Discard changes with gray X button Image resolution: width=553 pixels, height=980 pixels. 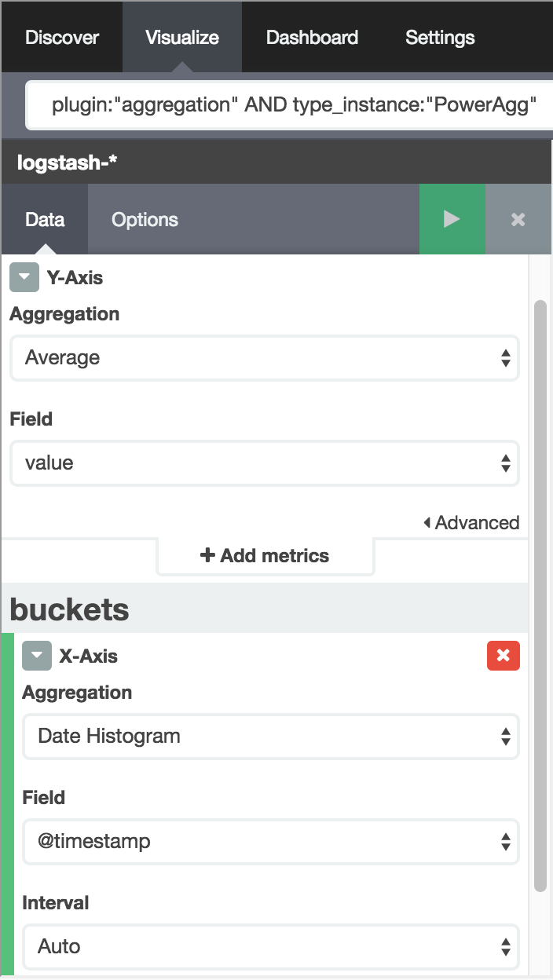click(518, 219)
